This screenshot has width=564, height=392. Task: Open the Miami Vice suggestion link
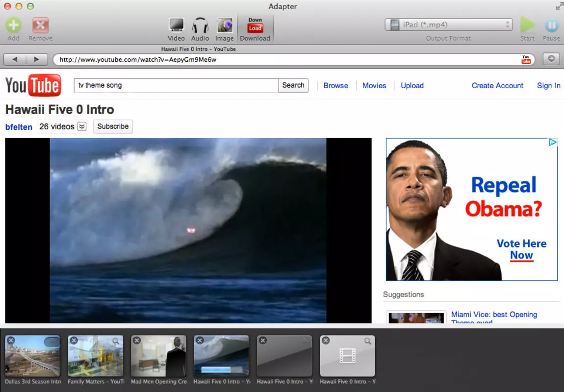point(494,318)
